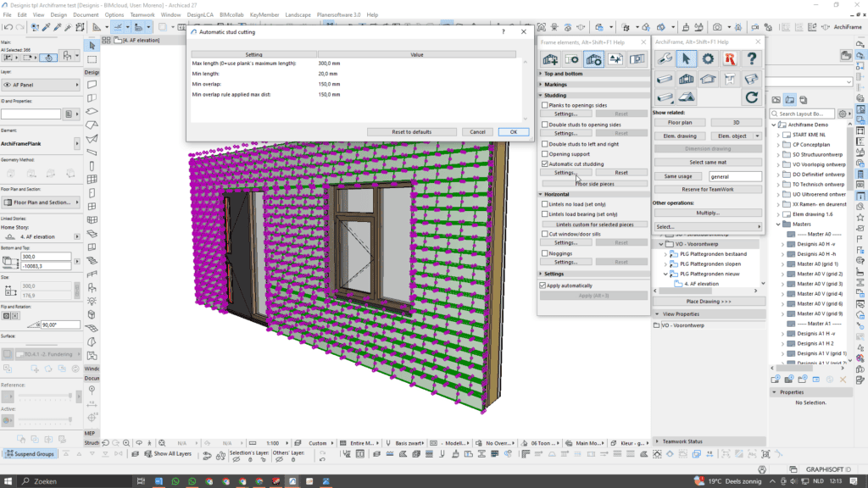Pick up parameters with the eyedropper icon
This screenshot has height=488, width=868.
click(46, 27)
